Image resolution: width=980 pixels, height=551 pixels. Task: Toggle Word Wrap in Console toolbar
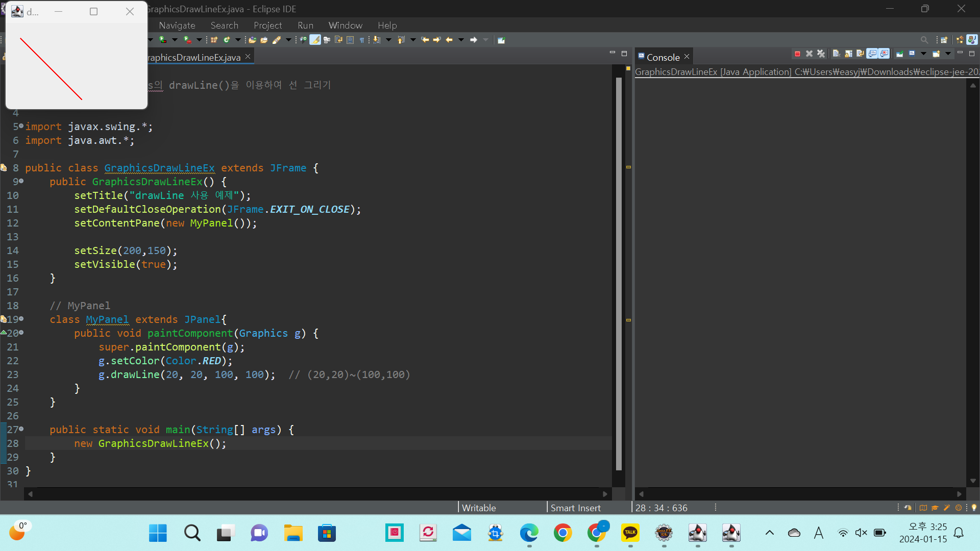(860, 54)
